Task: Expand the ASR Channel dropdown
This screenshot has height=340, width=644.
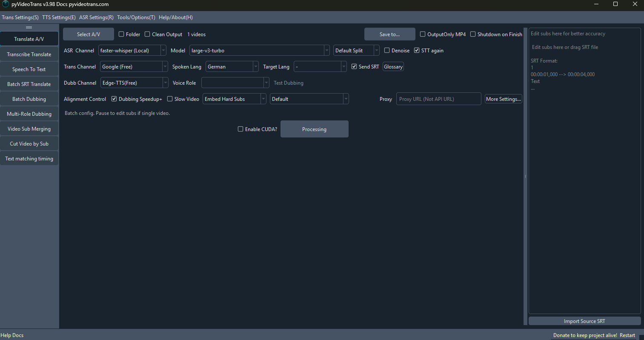Action: click(132, 51)
